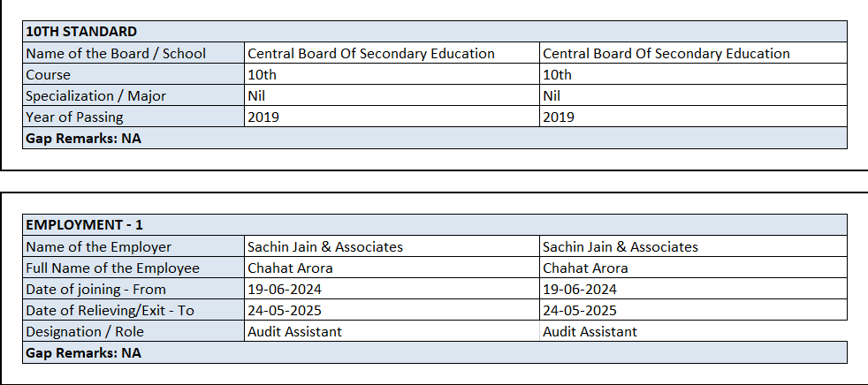Click the Course label cell

[49, 74]
